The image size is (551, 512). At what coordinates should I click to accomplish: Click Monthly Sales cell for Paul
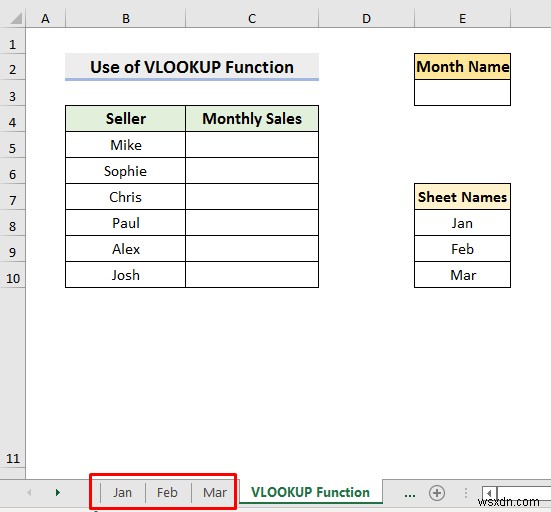tap(252, 223)
